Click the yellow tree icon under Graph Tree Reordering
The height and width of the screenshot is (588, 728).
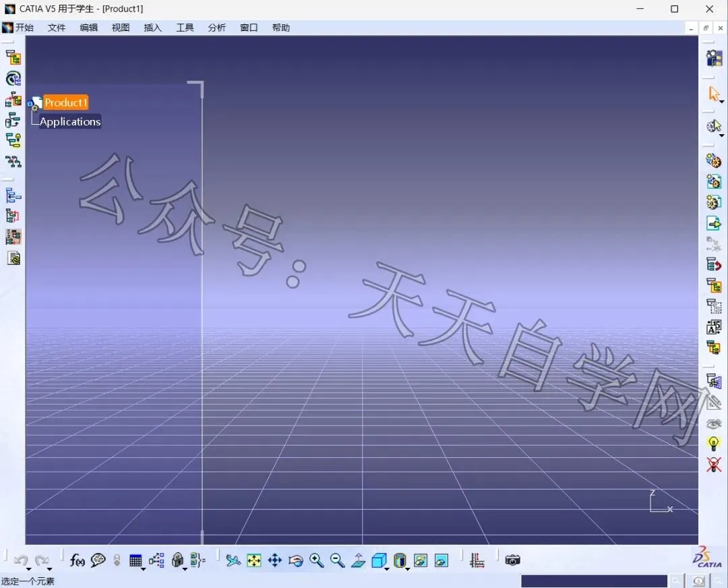coord(714,285)
